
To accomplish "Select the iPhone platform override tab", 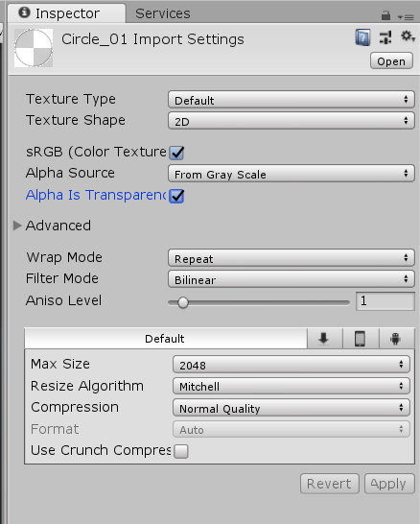I will coord(360,339).
